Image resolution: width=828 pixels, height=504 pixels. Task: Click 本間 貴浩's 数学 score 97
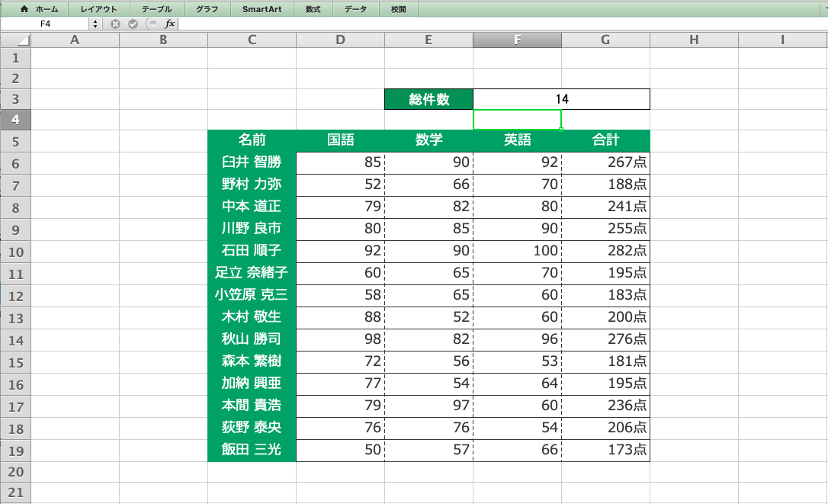coord(428,406)
